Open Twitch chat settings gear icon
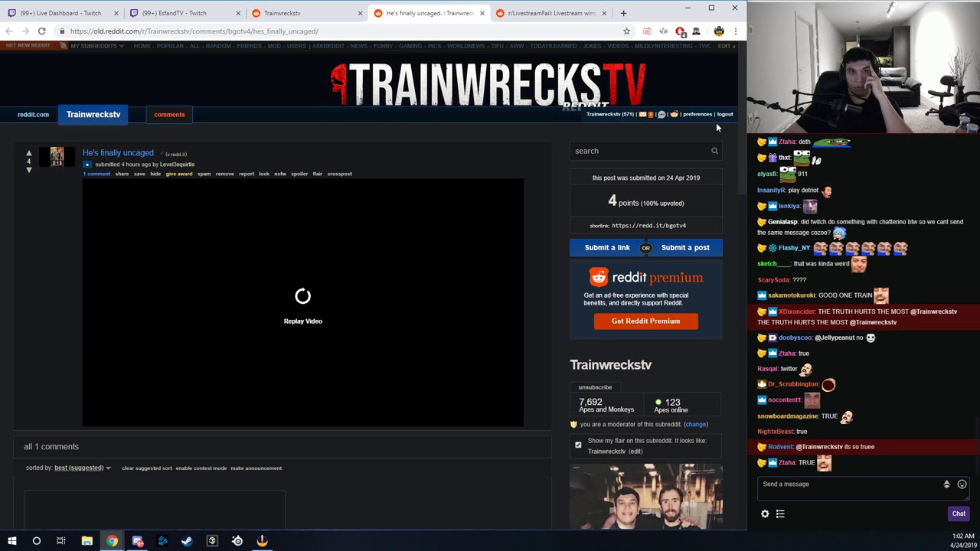 click(x=765, y=514)
